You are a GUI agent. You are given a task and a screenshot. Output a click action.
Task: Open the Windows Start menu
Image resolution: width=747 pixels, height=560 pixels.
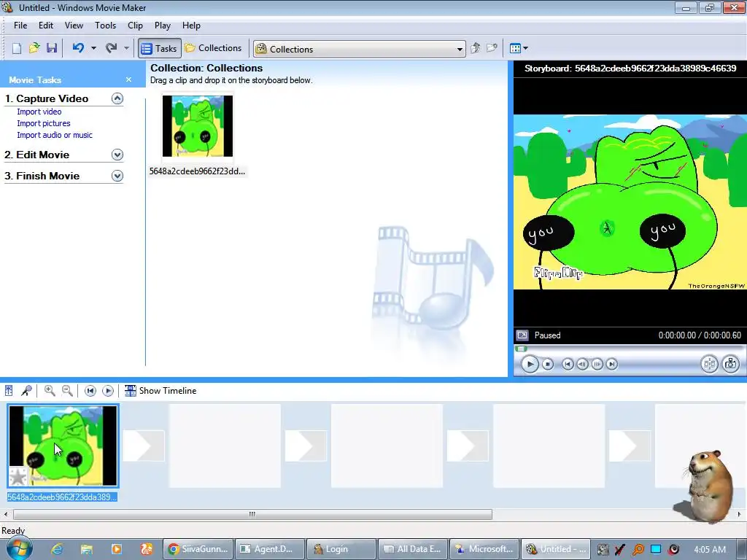tap(19, 549)
